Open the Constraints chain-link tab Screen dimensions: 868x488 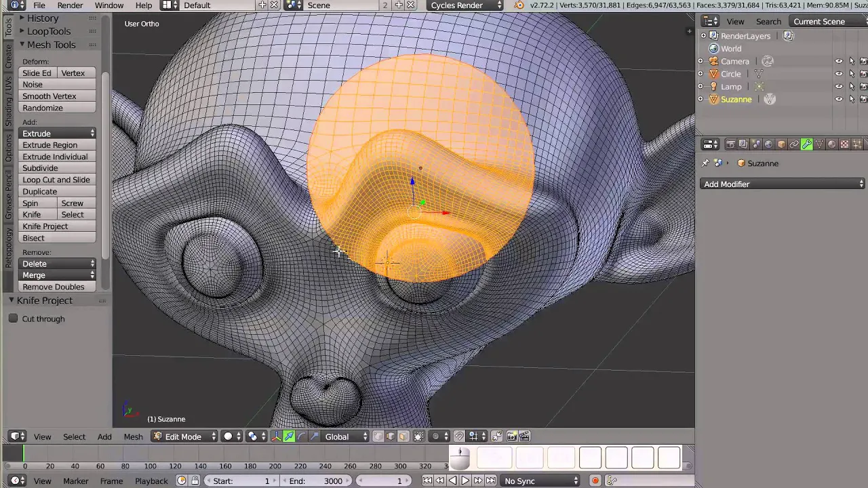click(794, 144)
